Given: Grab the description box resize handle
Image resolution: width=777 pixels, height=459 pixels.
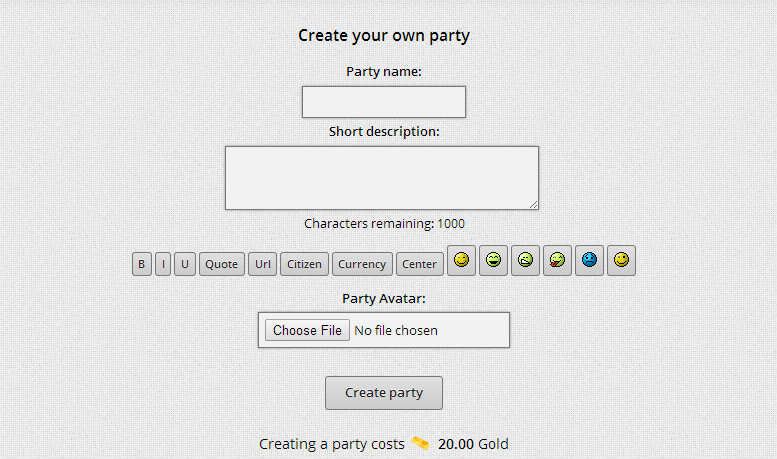Looking at the screenshot, I should click(x=534, y=205).
